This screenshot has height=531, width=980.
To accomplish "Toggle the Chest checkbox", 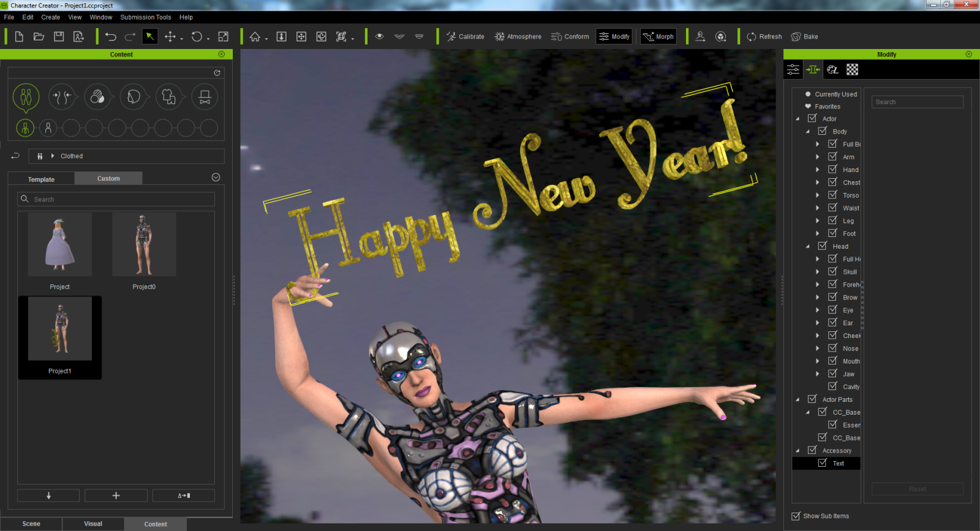I will pyautogui.click(x=832, y=182).
